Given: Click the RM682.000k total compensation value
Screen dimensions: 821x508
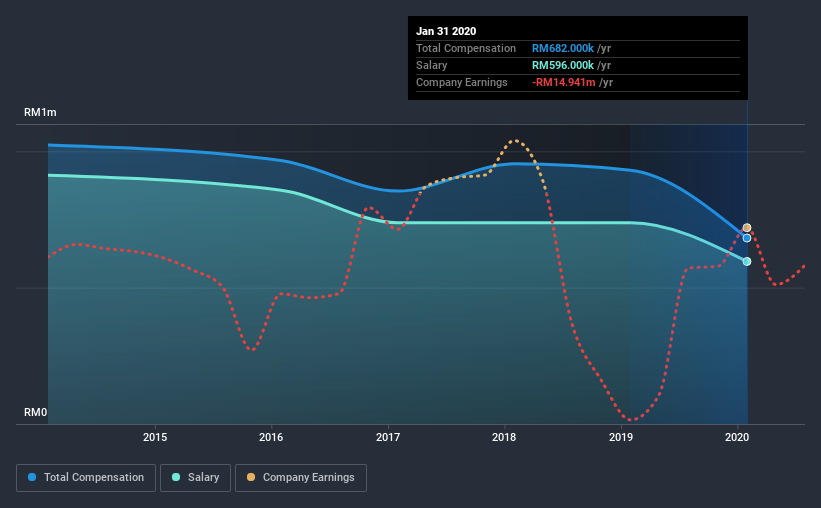Looking at the screenshot, I should [x=563, y=48].
